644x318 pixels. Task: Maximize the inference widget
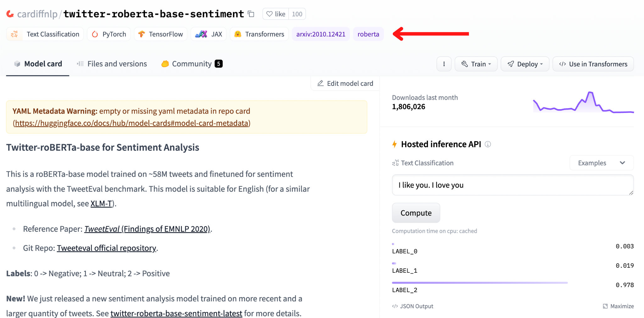coord(618,306)
